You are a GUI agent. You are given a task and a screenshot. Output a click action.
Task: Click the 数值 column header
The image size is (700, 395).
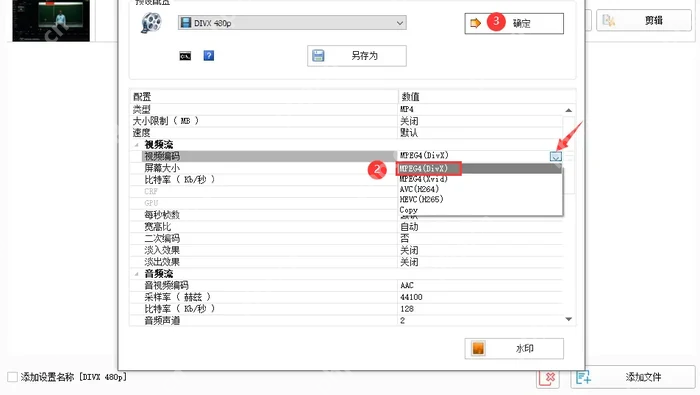click(x=487, y=96)
